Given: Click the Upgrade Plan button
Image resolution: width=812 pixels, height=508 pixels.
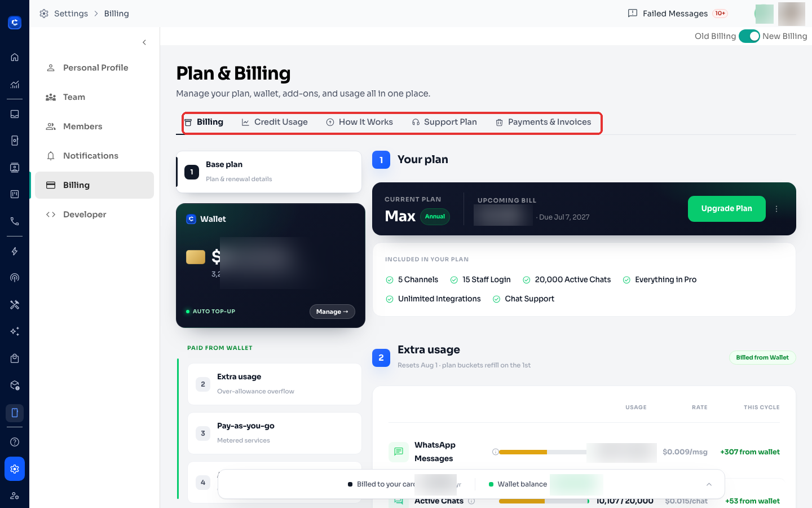Looking at the screenshot, I should (x=726, y=209).
